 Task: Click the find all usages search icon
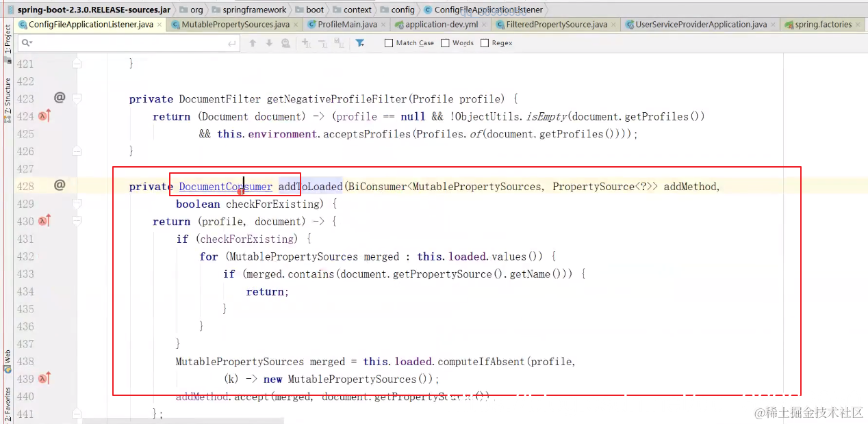[285, 43]
